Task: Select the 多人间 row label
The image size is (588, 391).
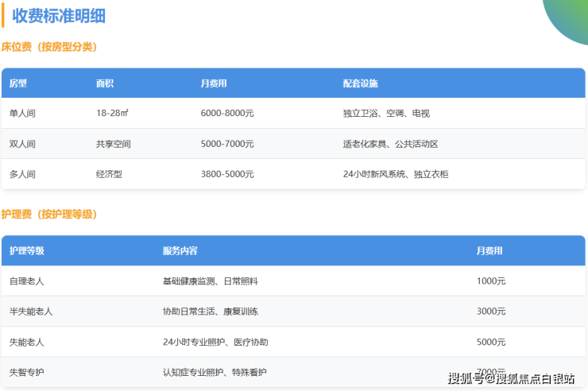Action: tap(22, 174)
